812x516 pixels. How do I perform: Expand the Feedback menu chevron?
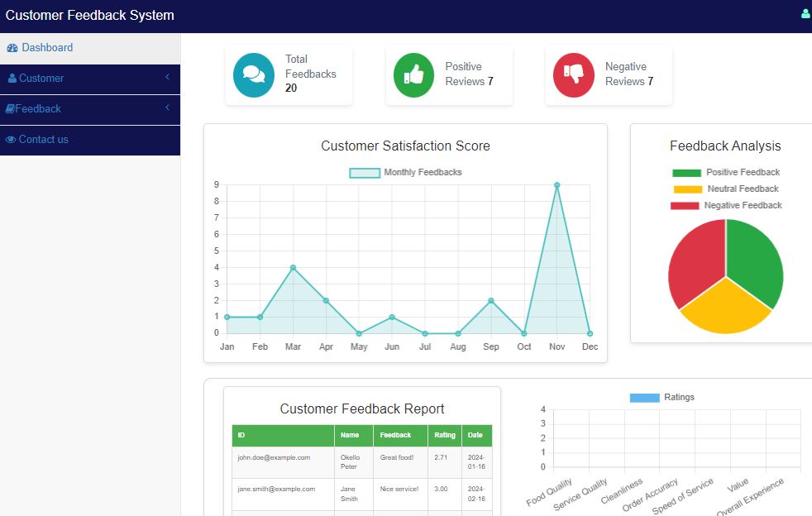pos(167,108)
